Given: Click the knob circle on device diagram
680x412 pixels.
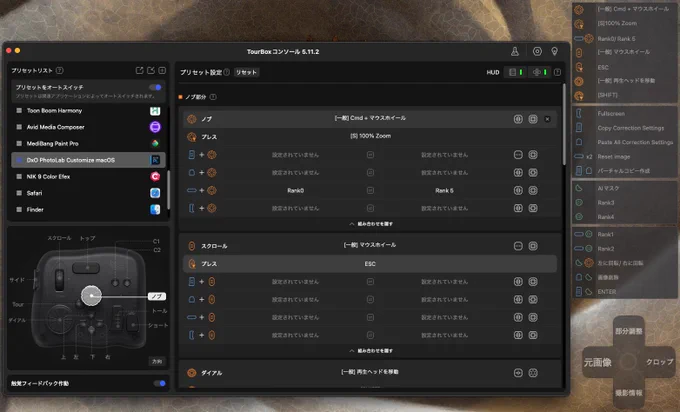Looking at the screenshot, I should [x=91, y=296].
